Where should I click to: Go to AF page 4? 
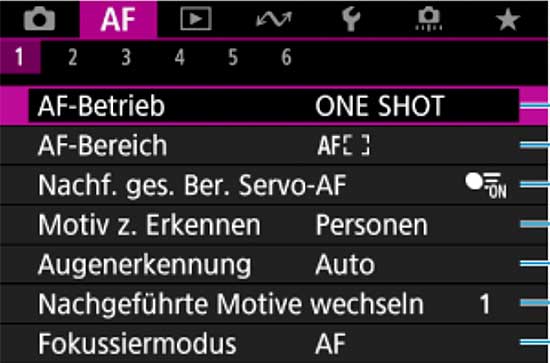click(180, 57)
